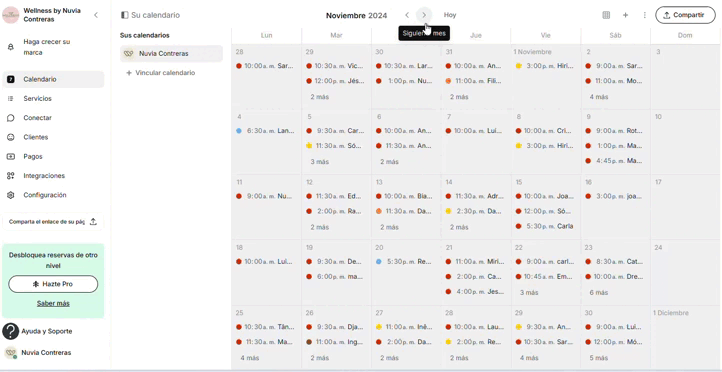
Task: Open the calendar view grid icon
Action: (606, 15)
